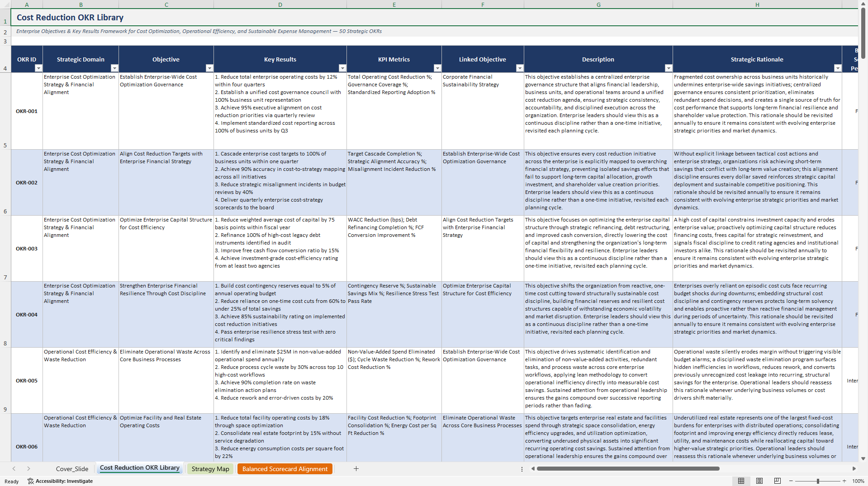
Task: Click the Key Results header cell
Action: (x=280, y=59)
